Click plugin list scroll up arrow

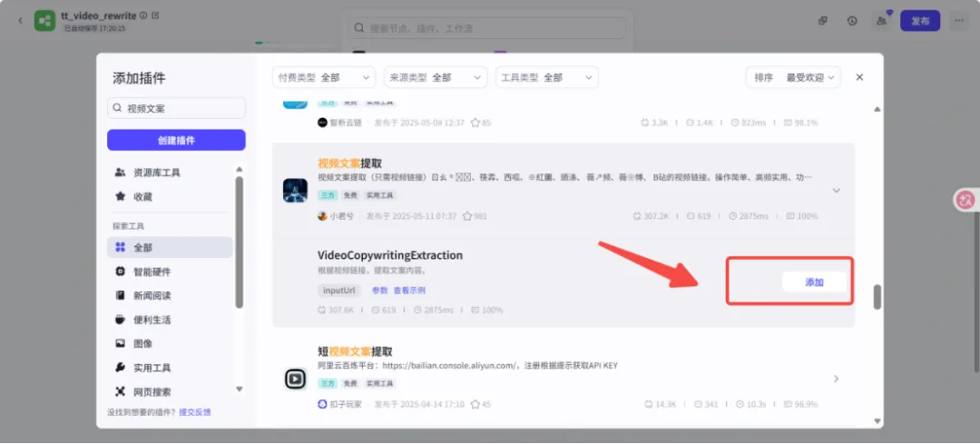tap(877, 109)
